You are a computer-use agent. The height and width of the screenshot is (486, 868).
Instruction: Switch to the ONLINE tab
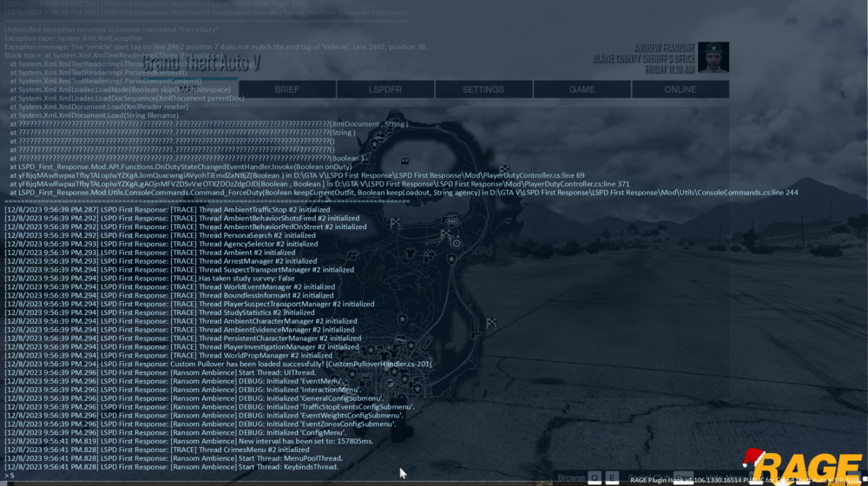681,89
